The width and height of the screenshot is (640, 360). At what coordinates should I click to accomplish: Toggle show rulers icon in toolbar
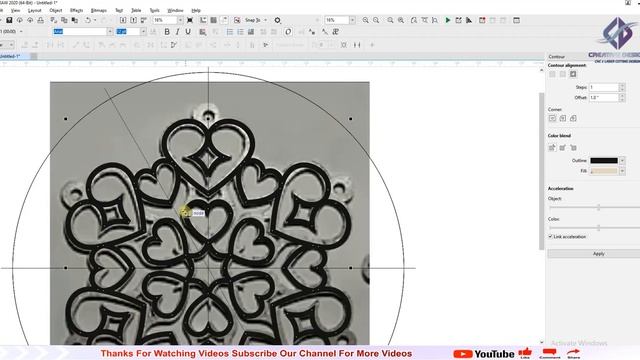203,20
